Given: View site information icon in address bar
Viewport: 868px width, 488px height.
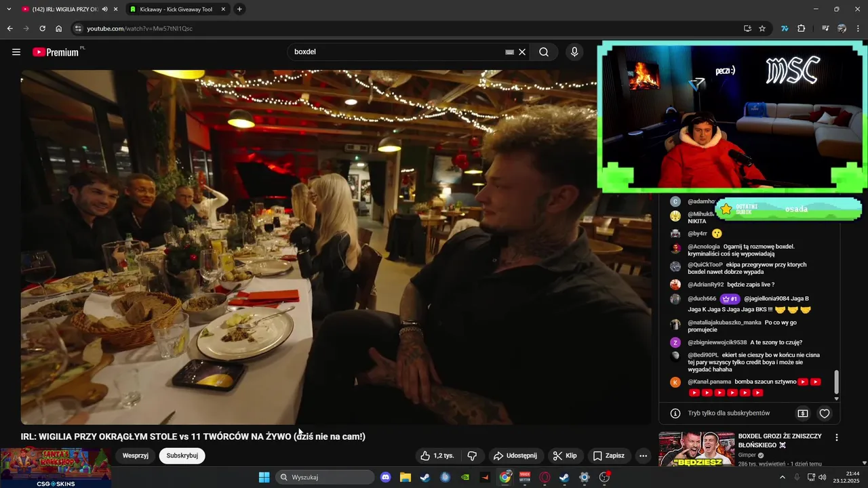Looking at the screenshot, I should 78,28.
